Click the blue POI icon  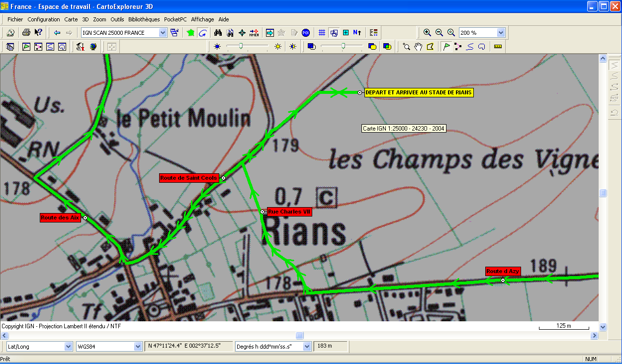pos(306,33)
